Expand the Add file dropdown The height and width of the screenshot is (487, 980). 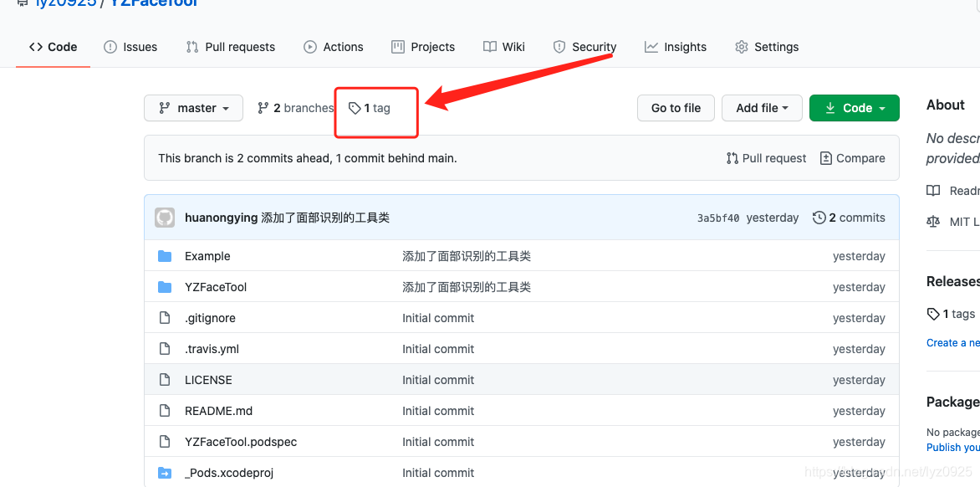tap(762, 108)
